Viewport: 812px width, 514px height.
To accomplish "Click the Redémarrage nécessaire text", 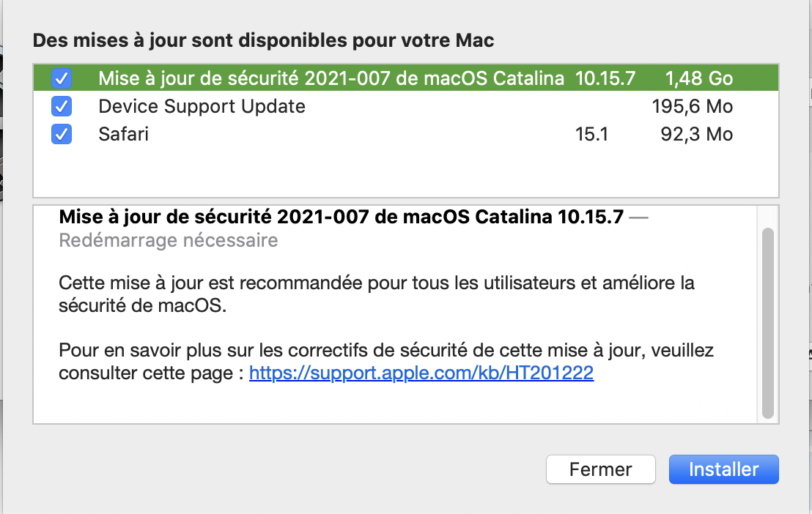I will [169, 240].
